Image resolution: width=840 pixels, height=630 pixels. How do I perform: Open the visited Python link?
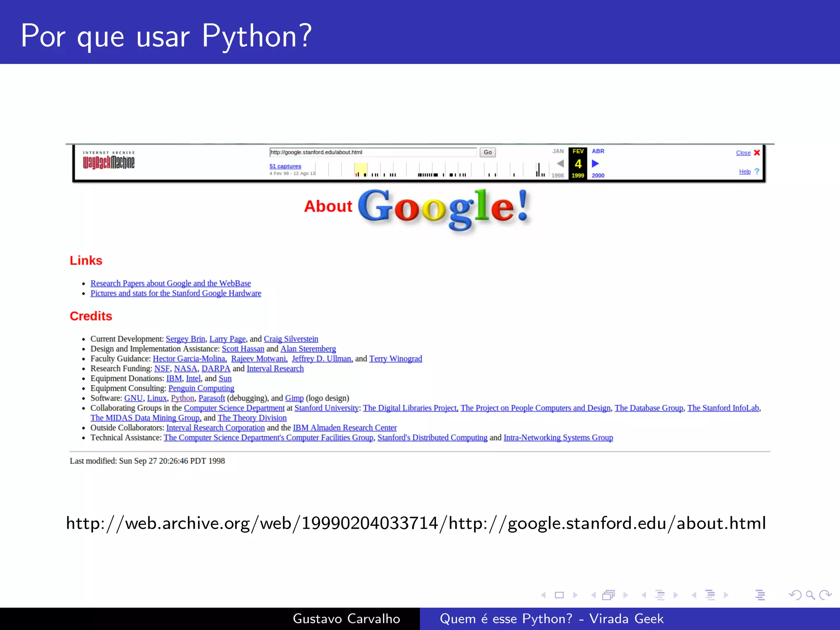[183, 398]
